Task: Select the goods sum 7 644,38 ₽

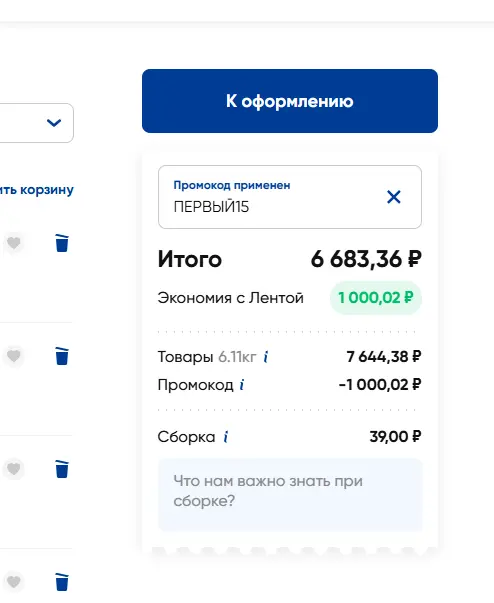Action: tap(384, 357)
